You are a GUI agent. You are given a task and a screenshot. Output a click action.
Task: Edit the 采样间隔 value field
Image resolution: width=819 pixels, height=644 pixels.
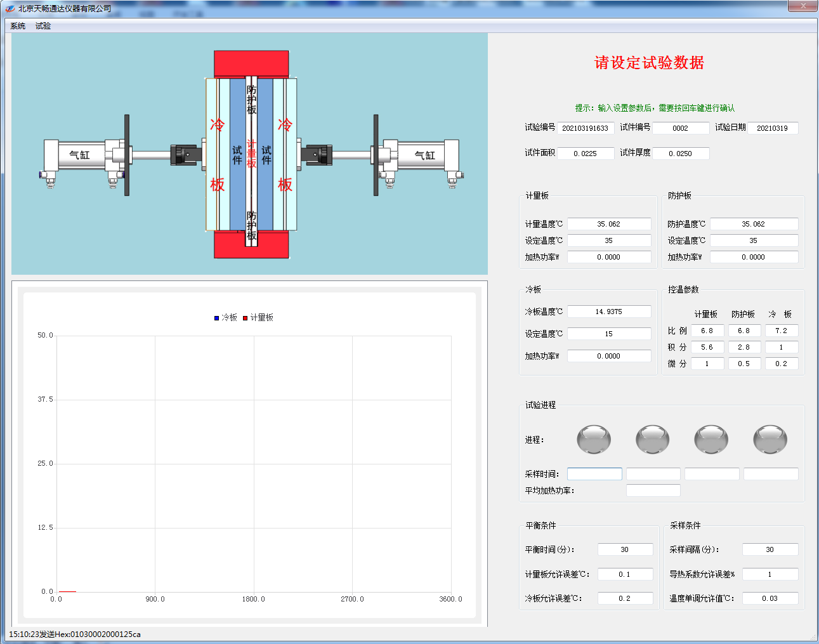point(770,549)
